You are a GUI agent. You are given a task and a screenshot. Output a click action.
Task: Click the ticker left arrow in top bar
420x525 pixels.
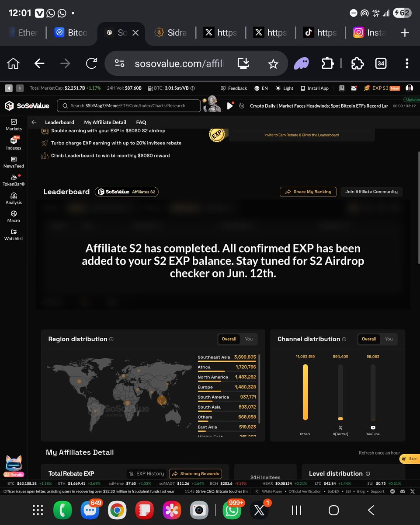[9, 88]
